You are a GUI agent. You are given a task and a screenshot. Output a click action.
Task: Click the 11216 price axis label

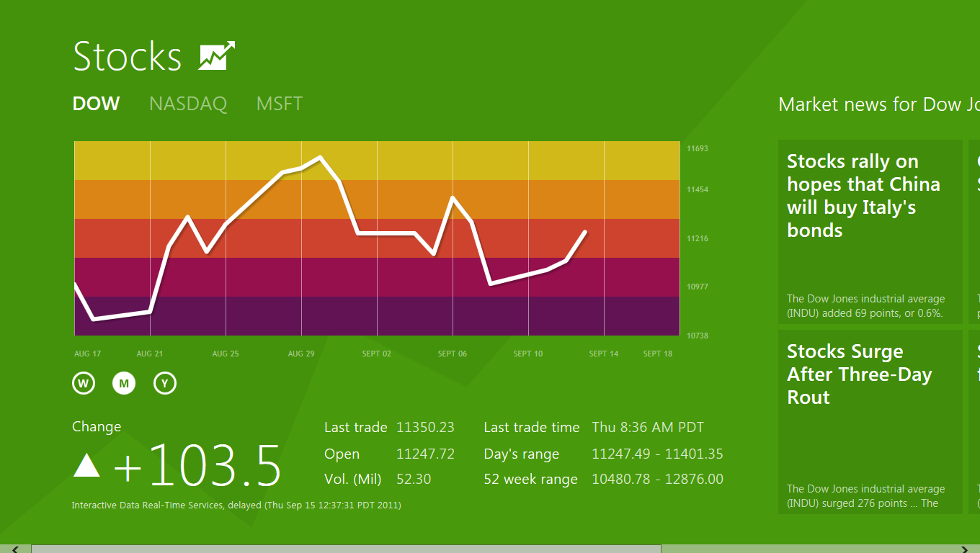[698, 238]
